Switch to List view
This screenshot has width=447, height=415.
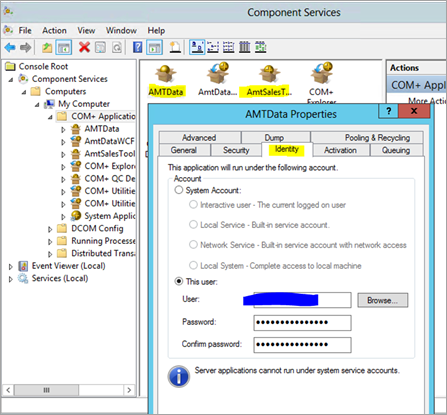click(228, 47)
